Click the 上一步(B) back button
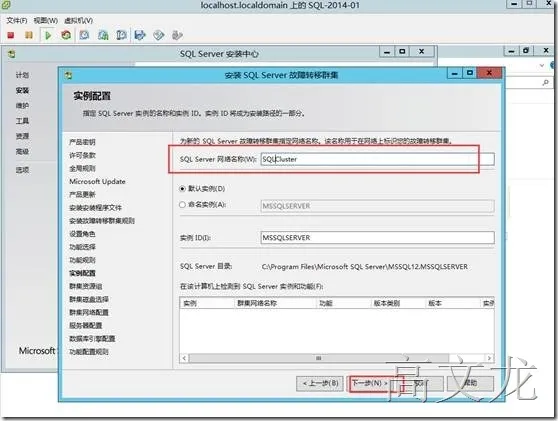Image resolution: width=558 pixels, height=421 pixels. click(320, 383)
